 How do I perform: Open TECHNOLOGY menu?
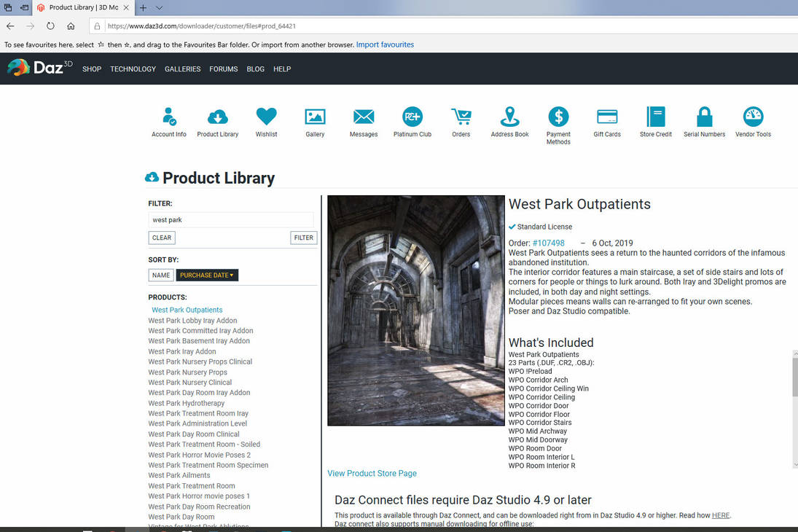tap(133, 69)
